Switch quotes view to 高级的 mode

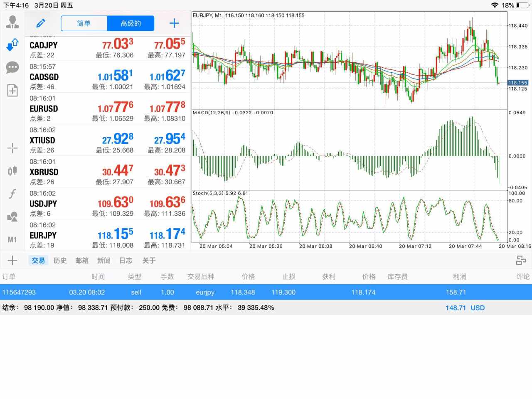(x=131, y=23)
